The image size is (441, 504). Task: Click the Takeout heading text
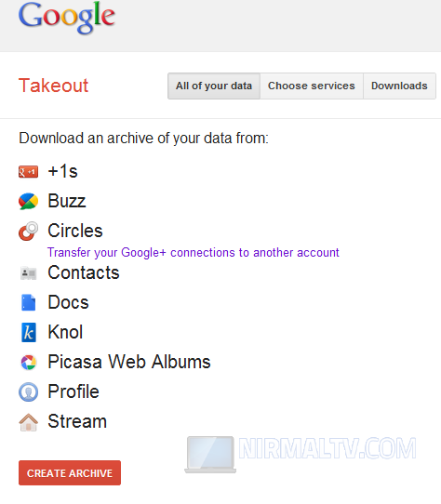click(53, 86)
